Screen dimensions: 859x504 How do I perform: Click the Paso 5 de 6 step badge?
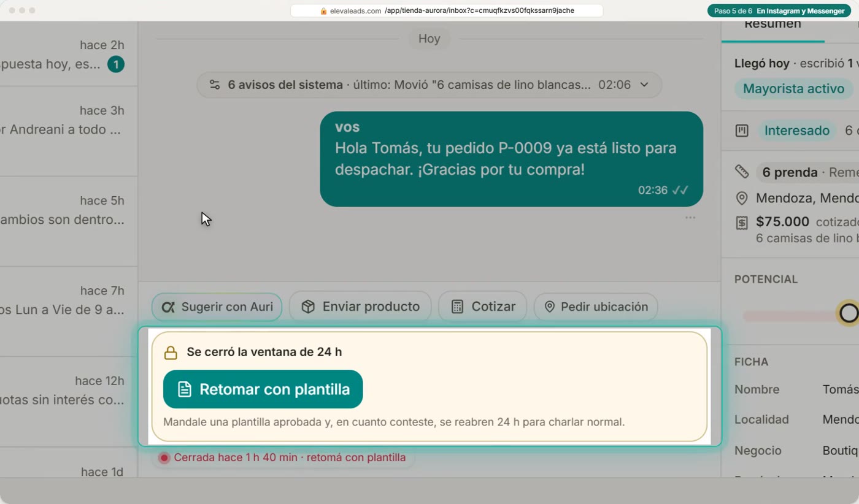779,11
